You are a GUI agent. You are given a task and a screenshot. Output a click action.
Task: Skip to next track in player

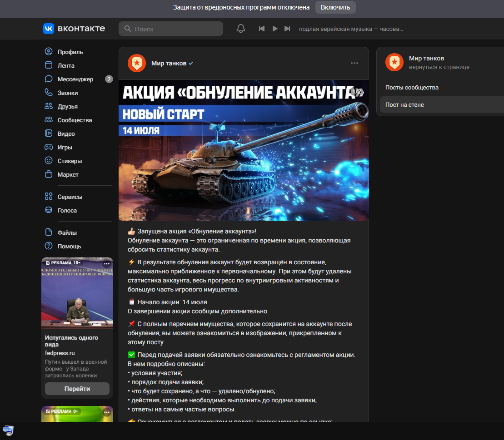(x=287, y=29)
